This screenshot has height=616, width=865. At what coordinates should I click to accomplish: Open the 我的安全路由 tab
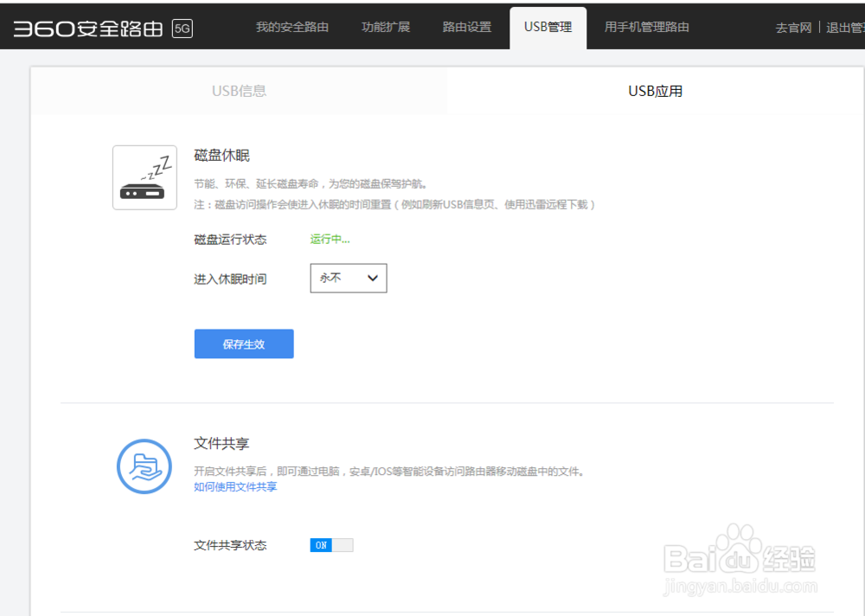(292, 27)
